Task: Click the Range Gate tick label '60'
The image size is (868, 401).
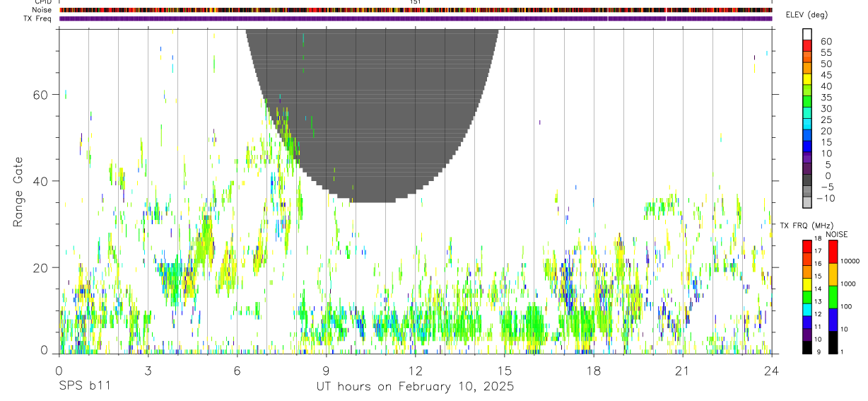Action: coord(41,95)
